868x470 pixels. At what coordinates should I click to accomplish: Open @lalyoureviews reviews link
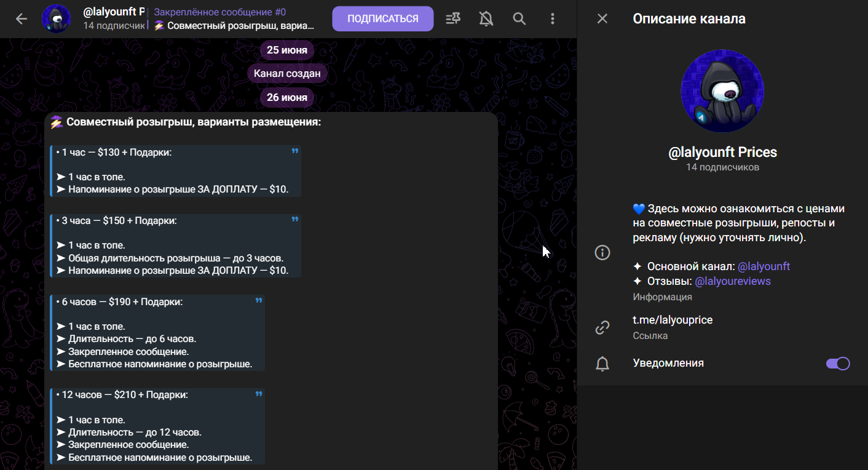(733, 281)
